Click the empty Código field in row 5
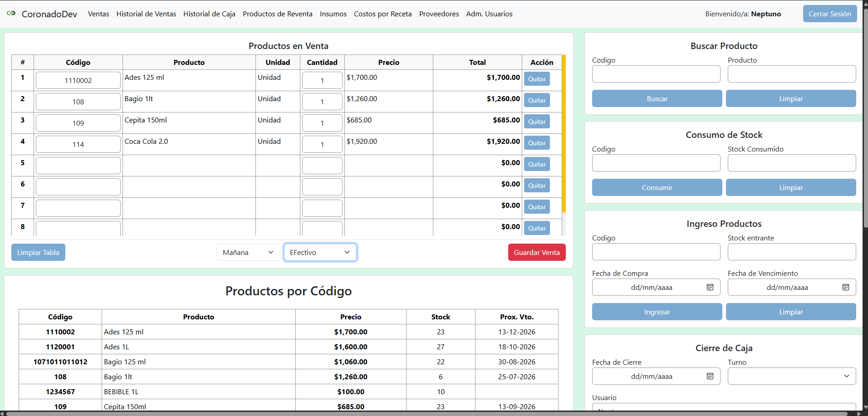The image size is (868, 416). click(78, 166)
